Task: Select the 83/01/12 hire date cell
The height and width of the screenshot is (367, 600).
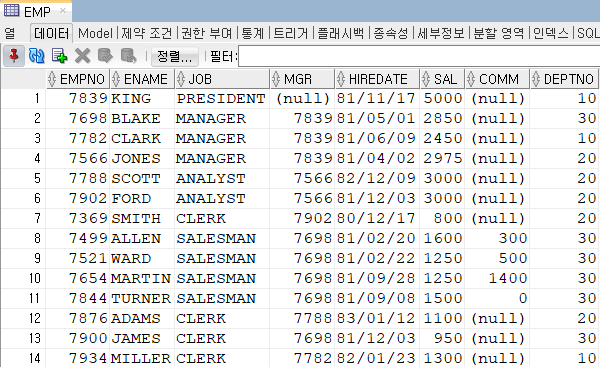Action: click(377, 318)
